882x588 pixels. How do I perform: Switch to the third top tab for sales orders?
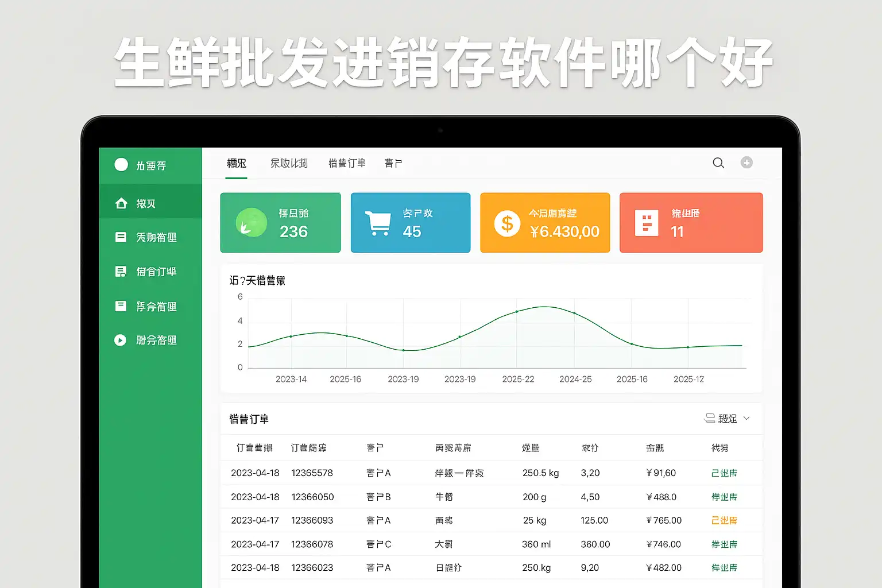point(347,164)
